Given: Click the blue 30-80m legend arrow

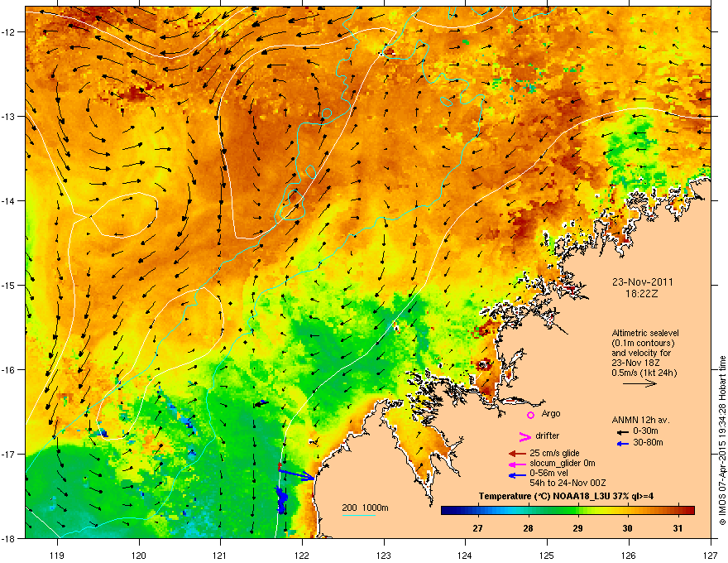Looking at the screenshot, I should pos(623,444).
